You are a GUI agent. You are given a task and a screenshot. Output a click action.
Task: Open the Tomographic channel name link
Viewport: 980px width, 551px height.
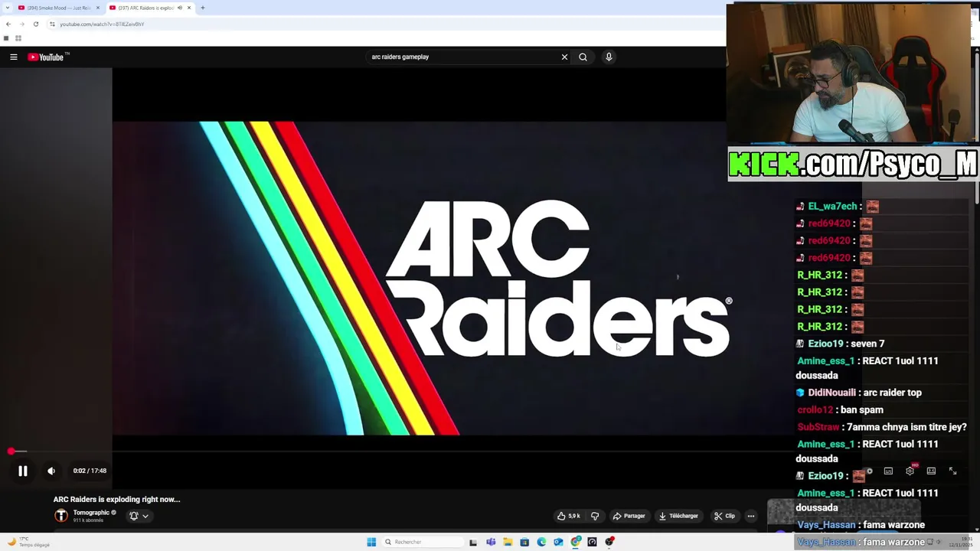[x=91, y=513]
